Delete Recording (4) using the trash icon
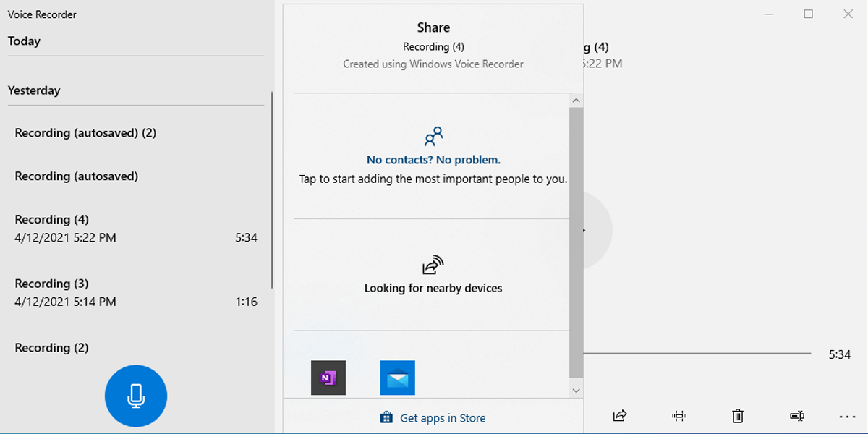The image size is (868, 434). [x=737, y=416]
